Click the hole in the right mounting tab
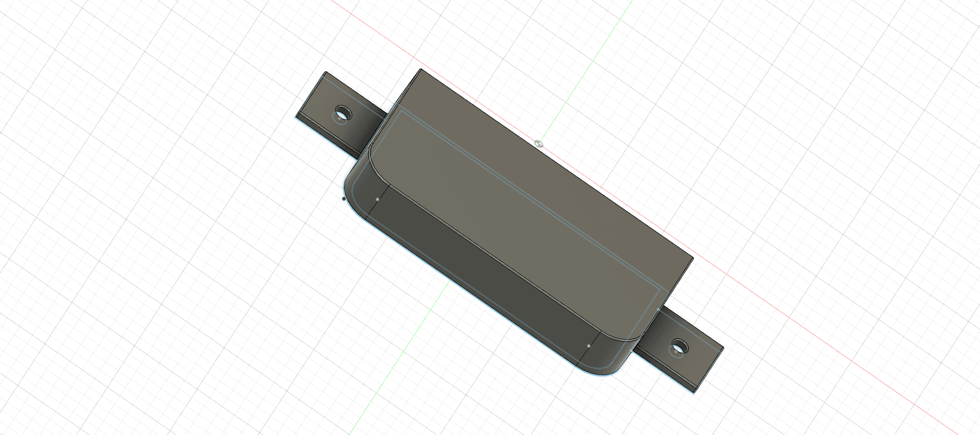 [679, 346]
